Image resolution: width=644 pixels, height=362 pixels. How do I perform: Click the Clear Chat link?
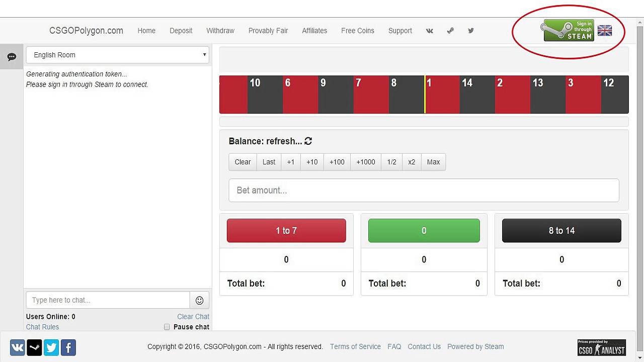point(193,317)
